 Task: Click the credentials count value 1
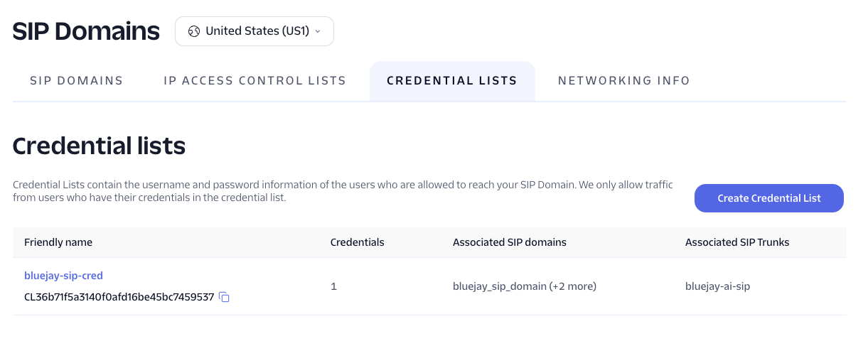click(333, 286)
